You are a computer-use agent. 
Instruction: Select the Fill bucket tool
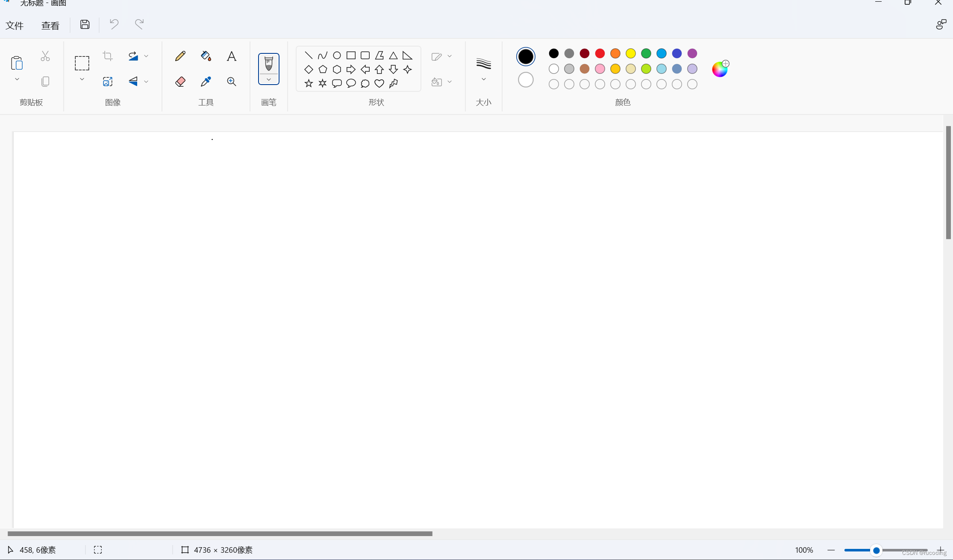pos(206,56)
